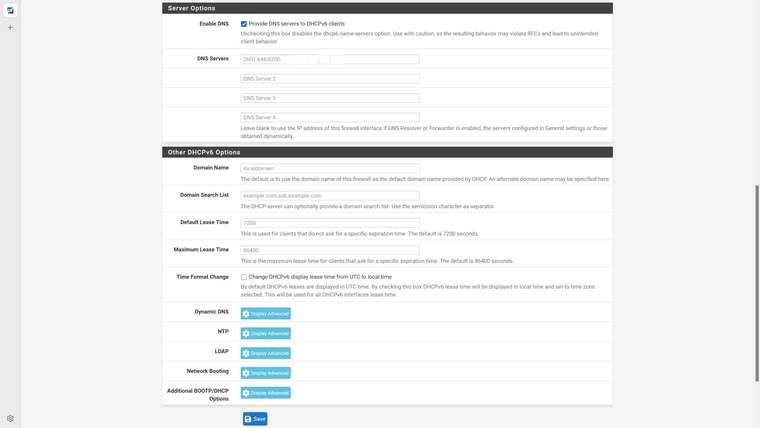The image size is (760, 428).
Task: Click the first DNS Servers address field
Action: [x=330, y=59]
